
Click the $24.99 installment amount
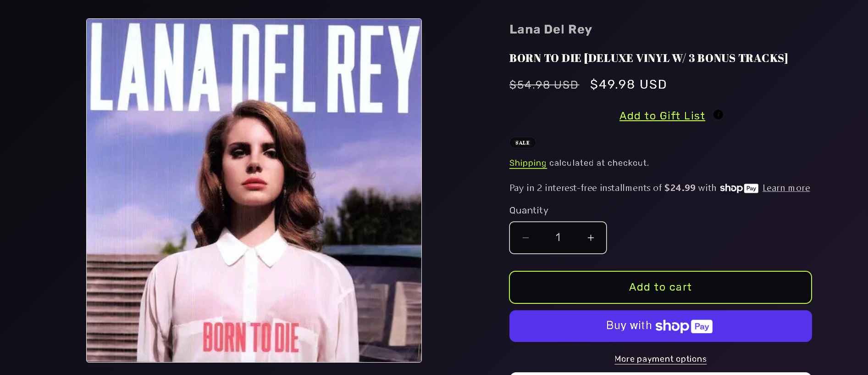pos(680,188)
